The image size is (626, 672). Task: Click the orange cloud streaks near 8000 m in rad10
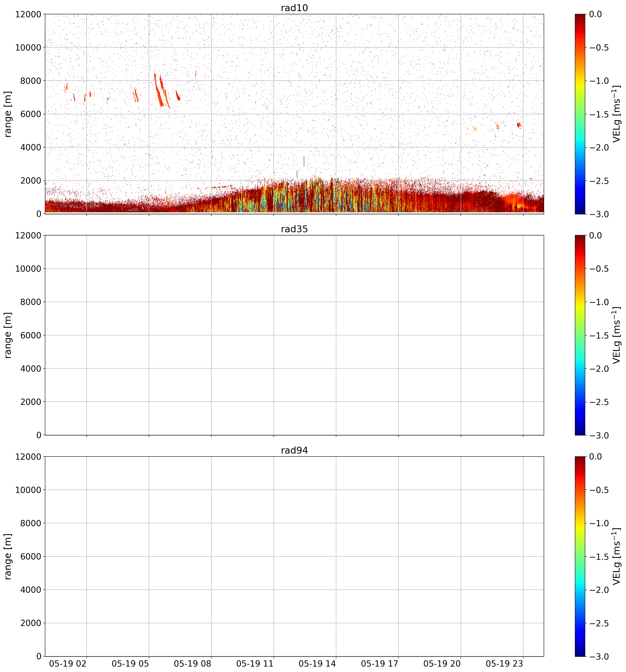pyautogui.click(x=162, y=91)
